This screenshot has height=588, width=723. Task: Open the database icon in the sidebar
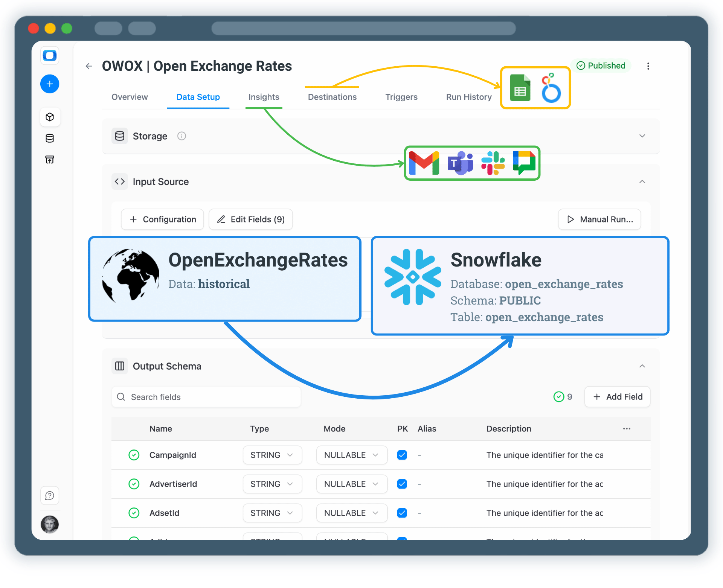tap(50, 138)
